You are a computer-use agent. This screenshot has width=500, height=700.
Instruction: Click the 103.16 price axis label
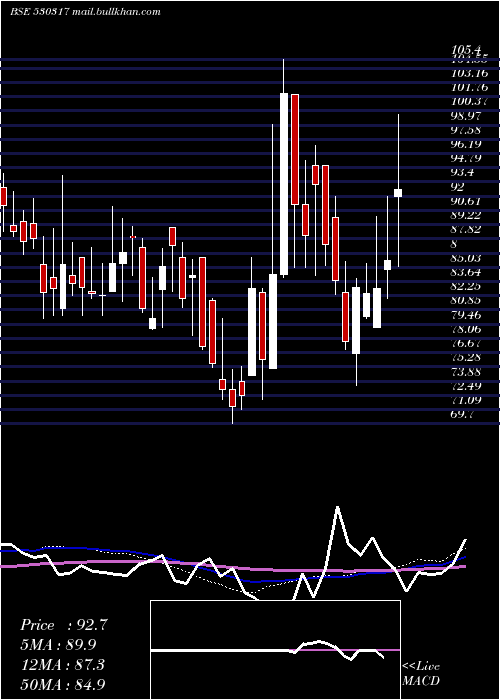click(x=469, y=73)
